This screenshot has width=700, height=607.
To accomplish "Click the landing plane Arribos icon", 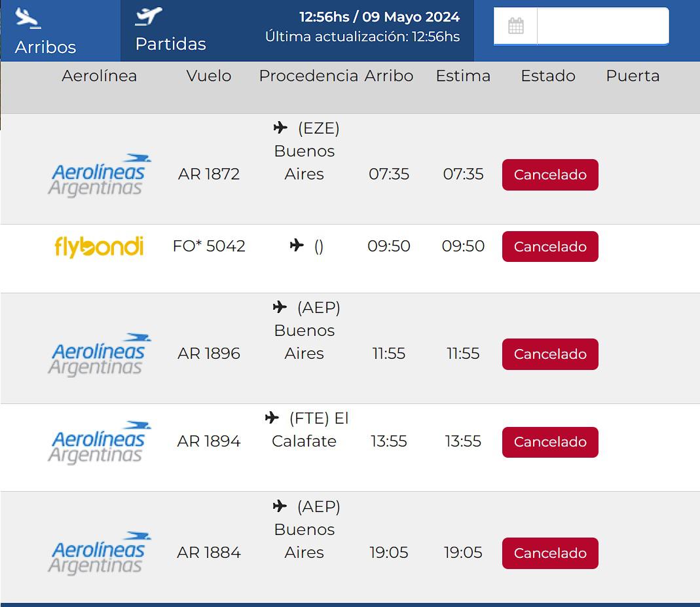I will click(28, 18).
